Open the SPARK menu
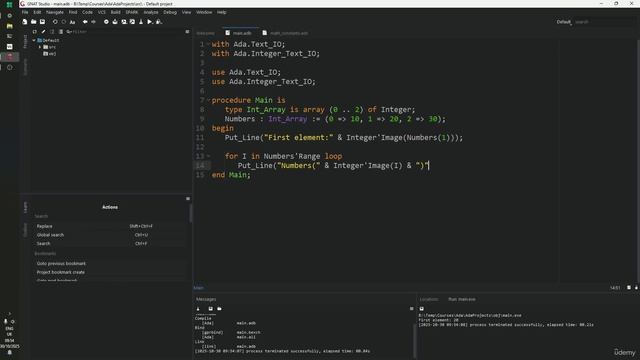640x360 pixels. pos(132,12)
